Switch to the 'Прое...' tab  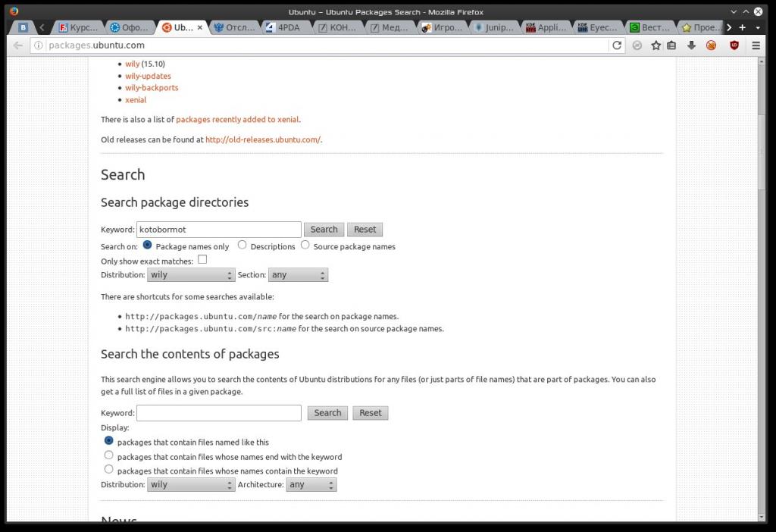[x=701, y=28]
